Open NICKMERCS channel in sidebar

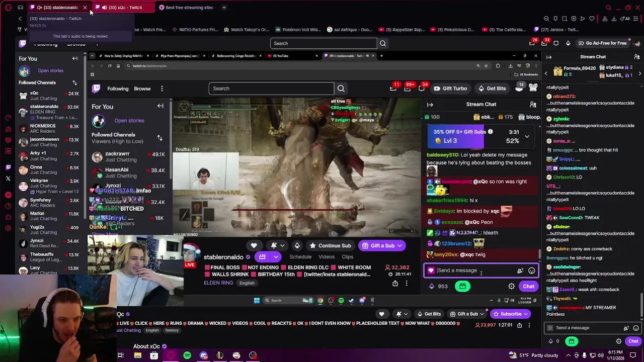tap(49, 129)
